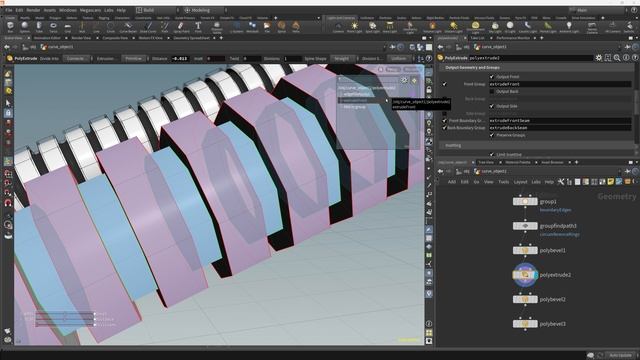This screenshot has width=640, height=360.
Task: Open the File menu
Action: coord(9,10)
